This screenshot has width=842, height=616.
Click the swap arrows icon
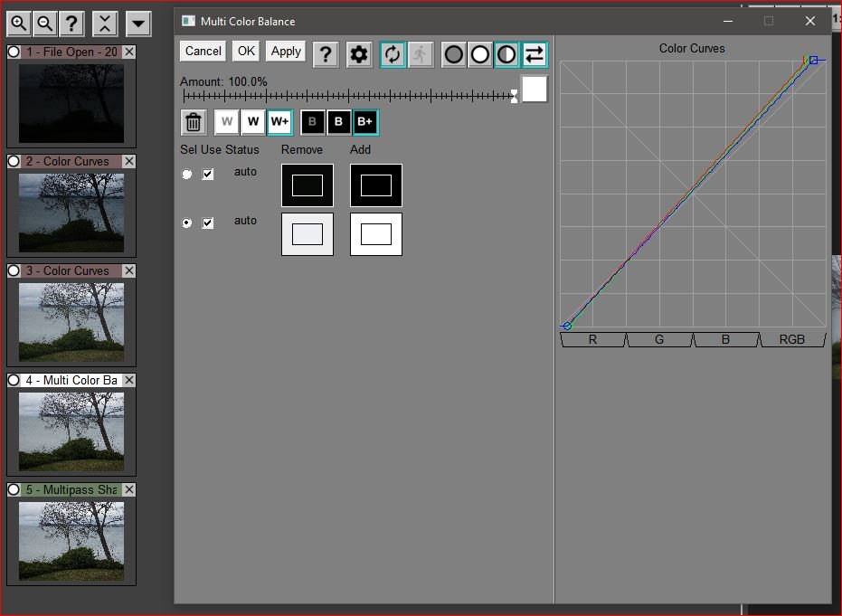tap(535, 54)
